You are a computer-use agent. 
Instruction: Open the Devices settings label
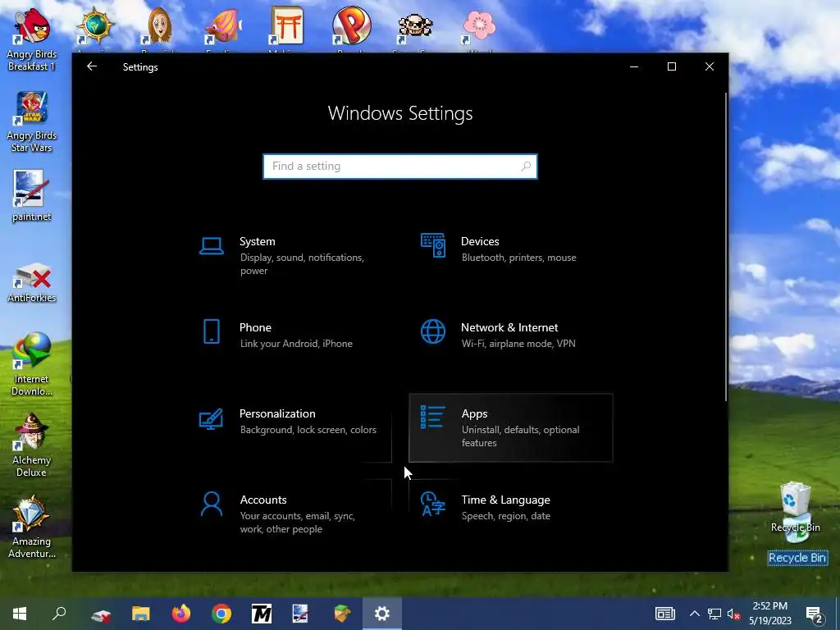click(x=480, y=242)
